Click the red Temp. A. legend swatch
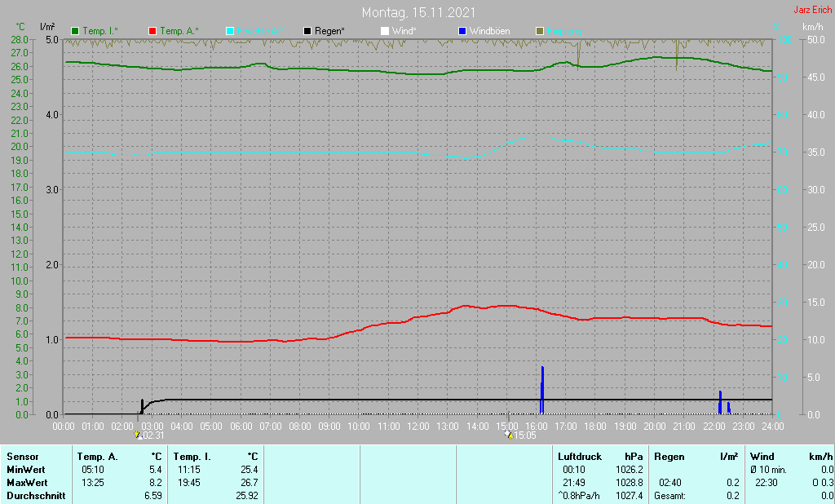The image size is (835, 504). (152, 32)
